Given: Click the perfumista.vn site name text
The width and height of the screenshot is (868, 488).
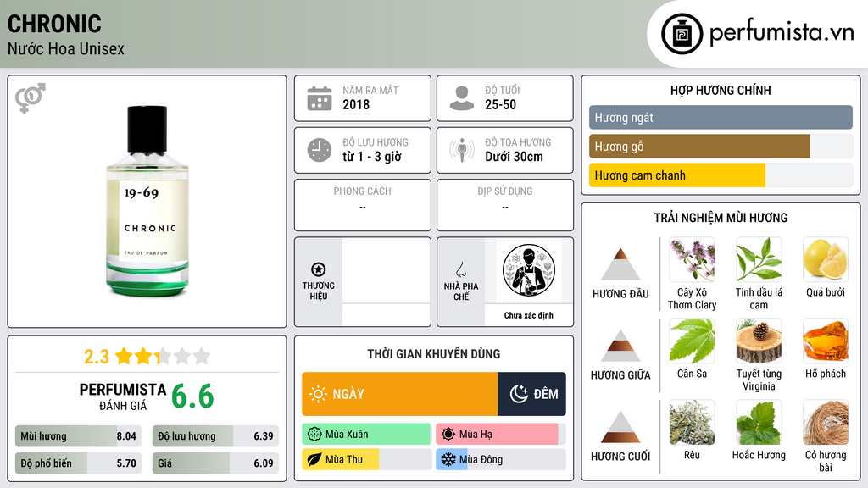Looking at the screenshot, I should [x=782, y=32].
